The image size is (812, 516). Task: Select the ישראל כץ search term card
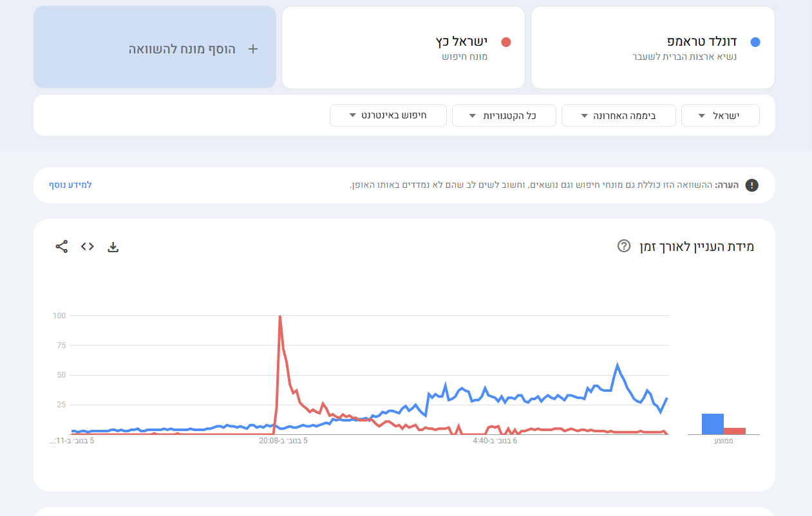tap(403, 48)
